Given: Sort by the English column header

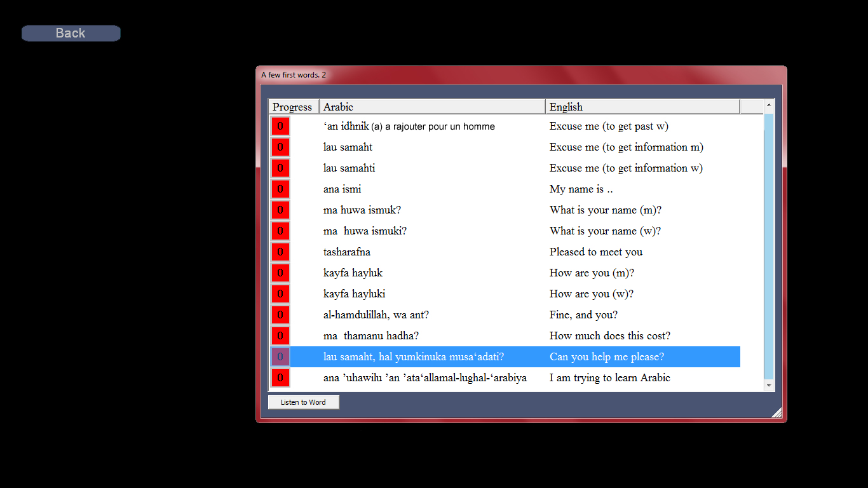Looking at the screenshot, I should [x=642, y=107].
